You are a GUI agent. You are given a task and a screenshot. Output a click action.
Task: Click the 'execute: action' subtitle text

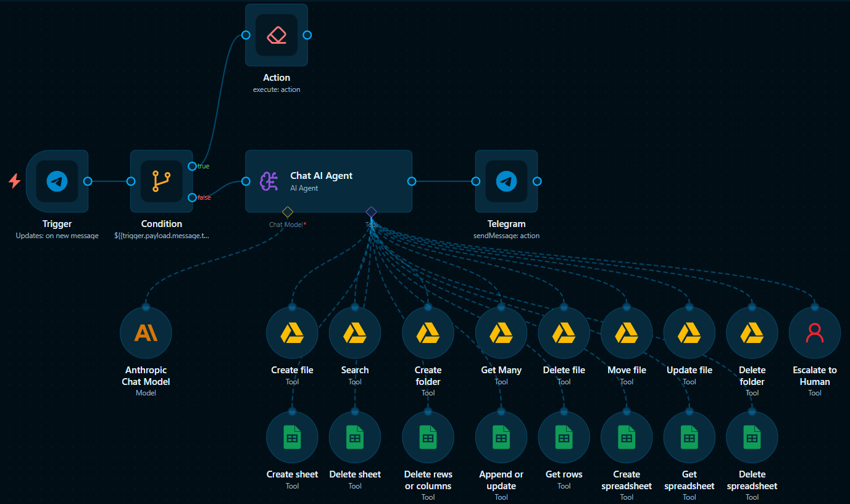click(x=277, y=89)
